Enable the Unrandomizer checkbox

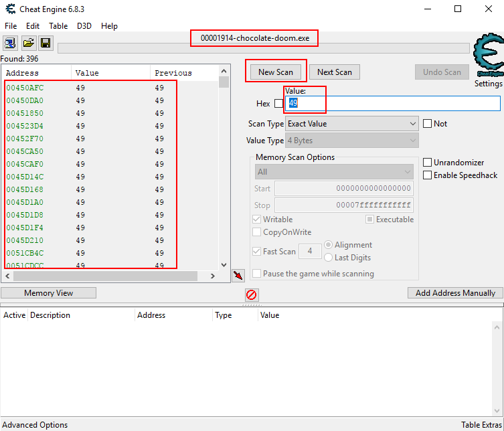point(428,163)
